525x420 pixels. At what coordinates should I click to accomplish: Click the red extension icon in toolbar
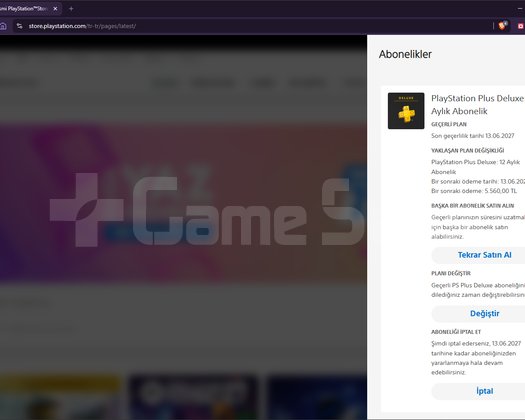[x=521, y=26]
